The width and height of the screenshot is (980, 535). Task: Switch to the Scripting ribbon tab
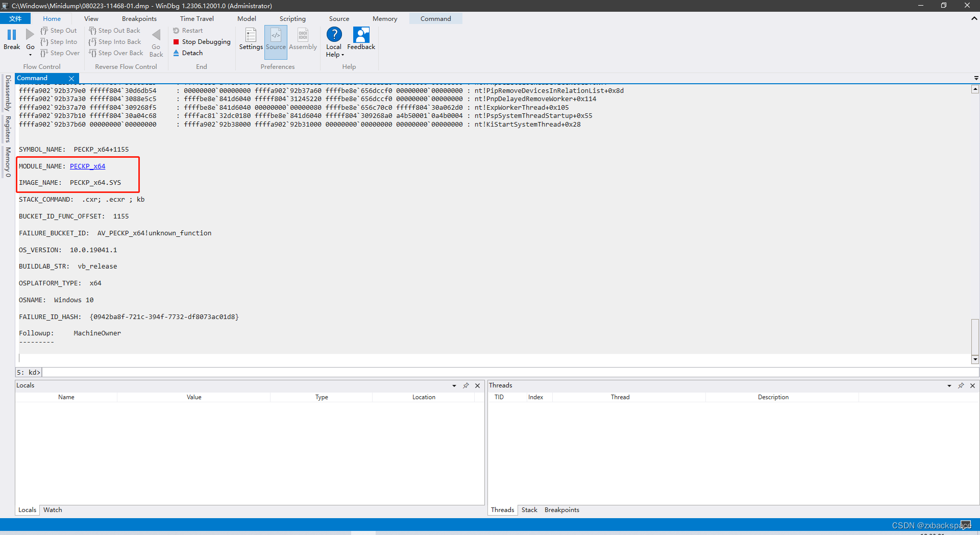[x=292, y=18]
